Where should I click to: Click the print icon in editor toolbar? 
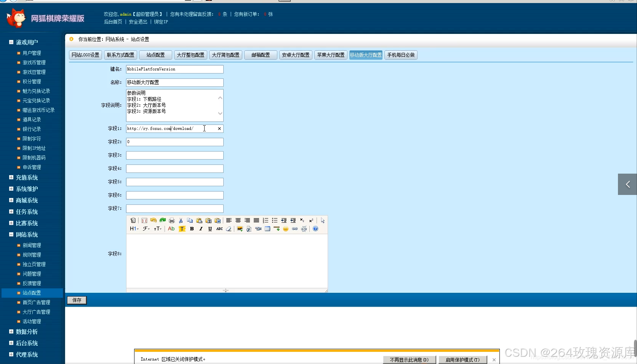pyautogui.click(x=172, y=220)
